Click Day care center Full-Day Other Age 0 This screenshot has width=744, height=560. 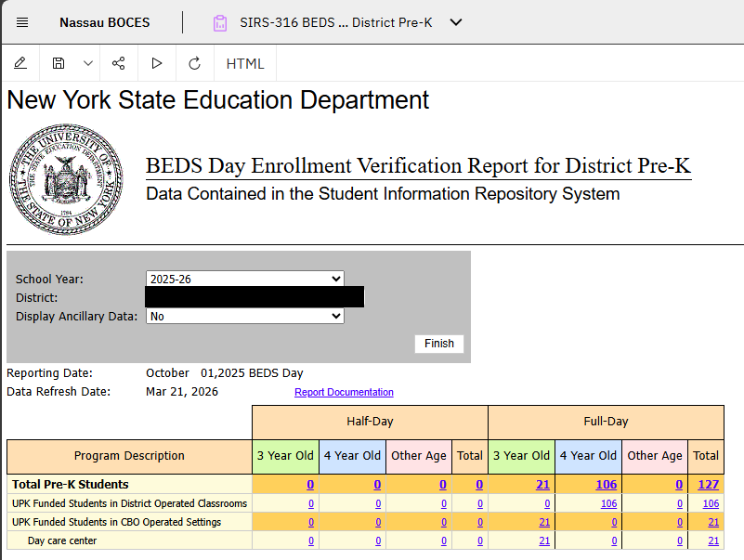680,540
